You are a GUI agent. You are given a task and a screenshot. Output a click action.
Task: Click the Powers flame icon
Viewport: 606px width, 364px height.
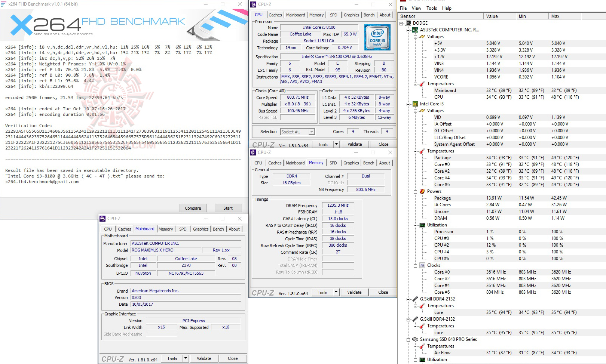coord(422,191)
